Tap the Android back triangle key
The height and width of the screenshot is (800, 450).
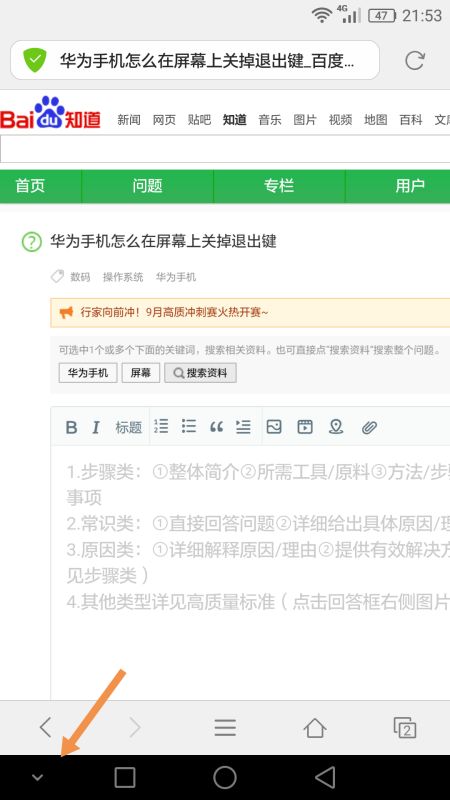click(324, 778)
